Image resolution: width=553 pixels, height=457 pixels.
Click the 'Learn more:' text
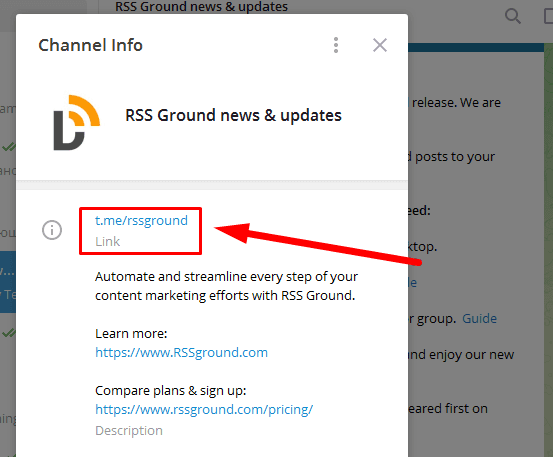click(131, 333)
